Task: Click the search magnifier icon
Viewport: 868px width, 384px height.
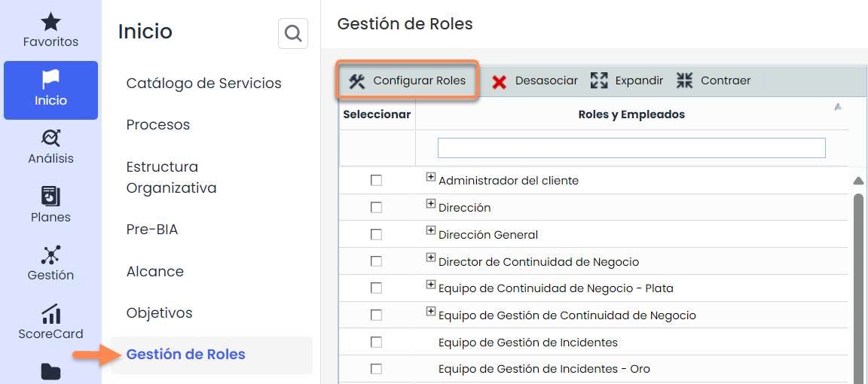Action: (x=293, y=34)
